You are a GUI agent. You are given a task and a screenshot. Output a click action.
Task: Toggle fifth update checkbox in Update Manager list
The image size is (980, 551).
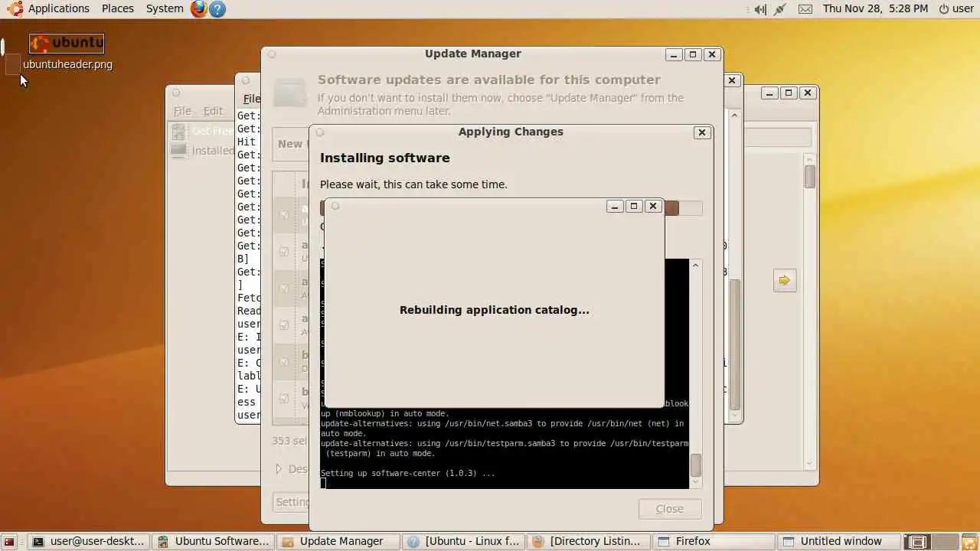click(x=284, y=361)
